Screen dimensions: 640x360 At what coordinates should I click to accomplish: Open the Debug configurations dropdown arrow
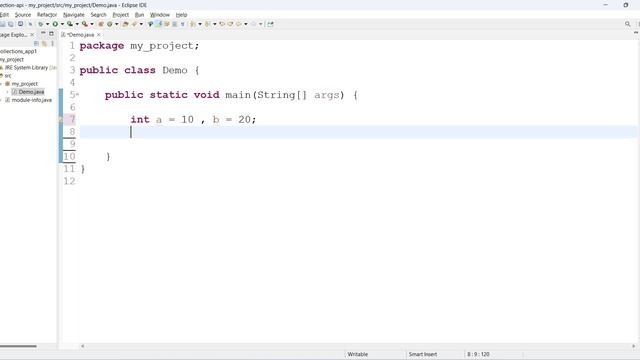pyautogui.click(x=47, y=24)
